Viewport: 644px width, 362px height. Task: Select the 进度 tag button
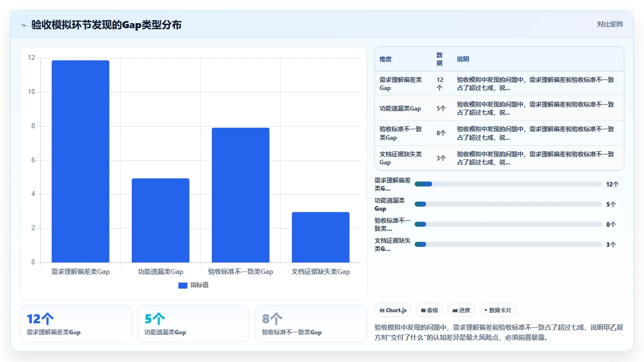[x=461, y=310]
